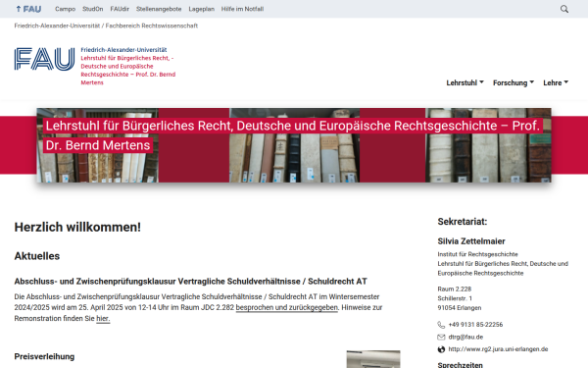Open FAUdir link

click(120, 9)
